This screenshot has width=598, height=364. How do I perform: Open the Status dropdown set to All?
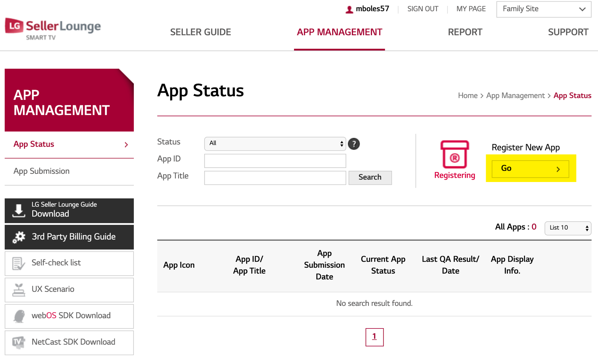(275, 143)
